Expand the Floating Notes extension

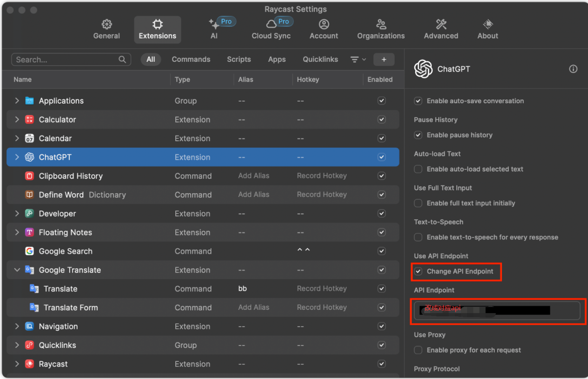[17, 232]
